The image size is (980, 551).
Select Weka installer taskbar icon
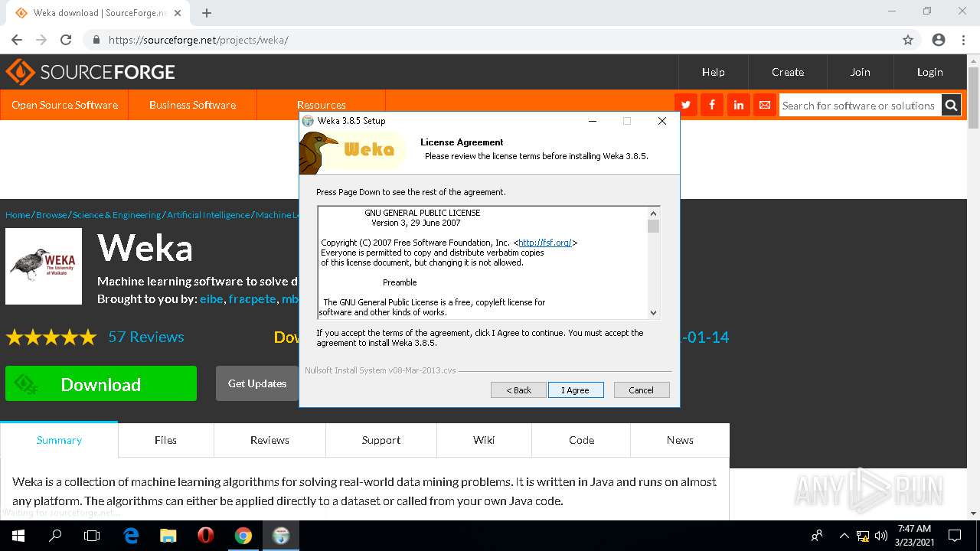tap(281, 536)
